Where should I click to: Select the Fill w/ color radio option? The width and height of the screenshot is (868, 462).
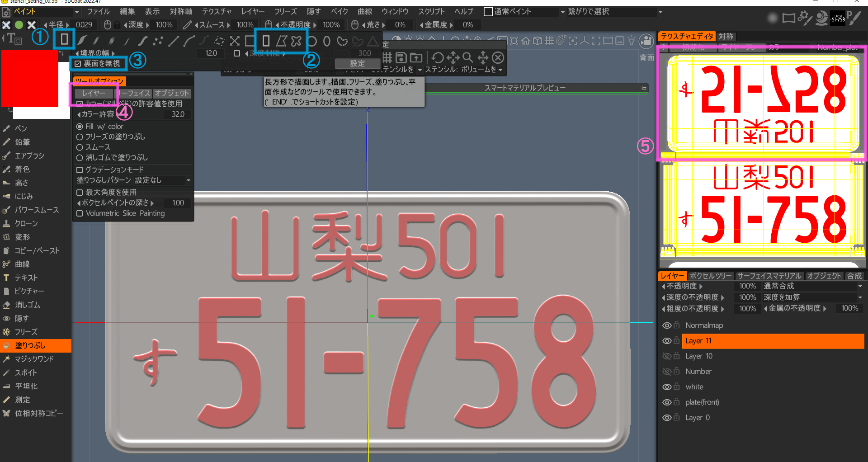click(x=80, y=127)
